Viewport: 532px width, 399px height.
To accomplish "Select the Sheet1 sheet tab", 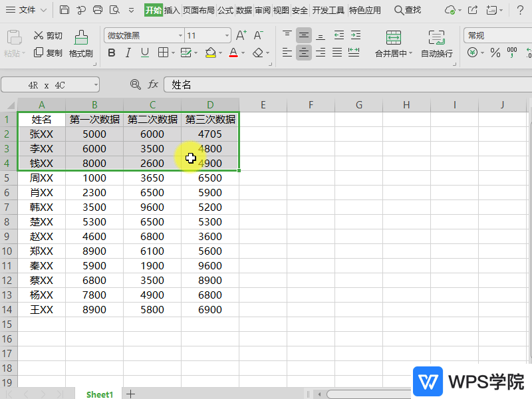I will tap(100, 394).
